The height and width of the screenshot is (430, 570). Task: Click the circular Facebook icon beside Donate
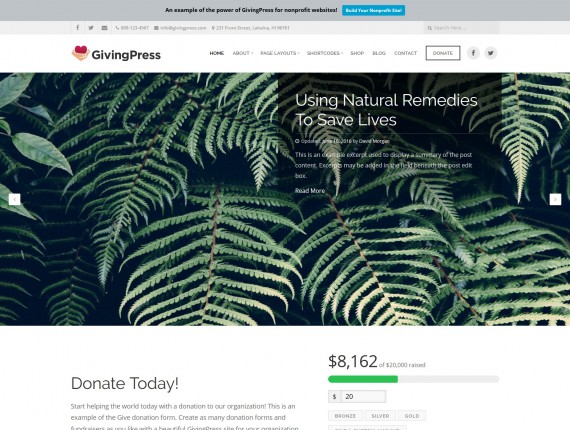click(473, 53)
